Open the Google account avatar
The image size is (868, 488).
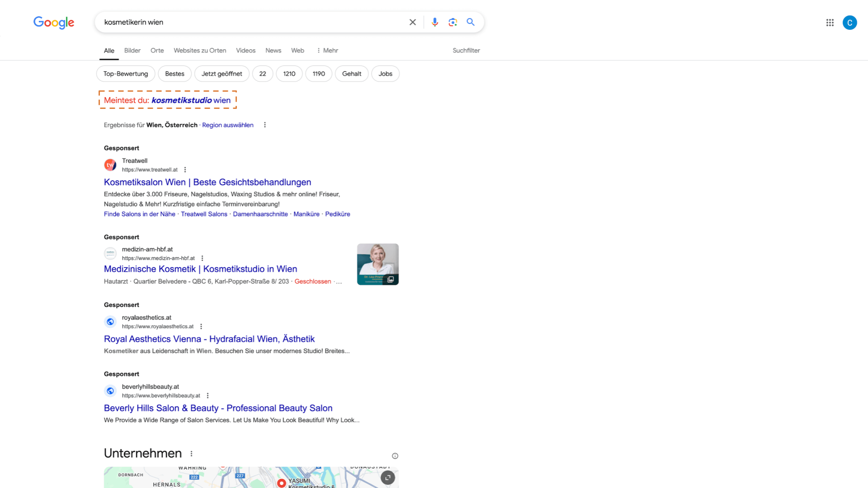[849, 23]
